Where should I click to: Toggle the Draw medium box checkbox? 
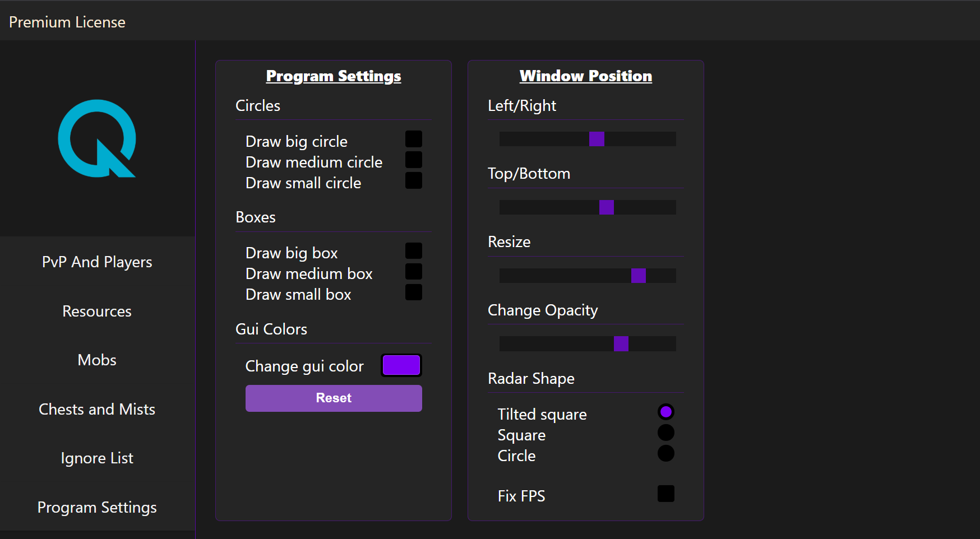pyautogui.click(x=414, y=271)
